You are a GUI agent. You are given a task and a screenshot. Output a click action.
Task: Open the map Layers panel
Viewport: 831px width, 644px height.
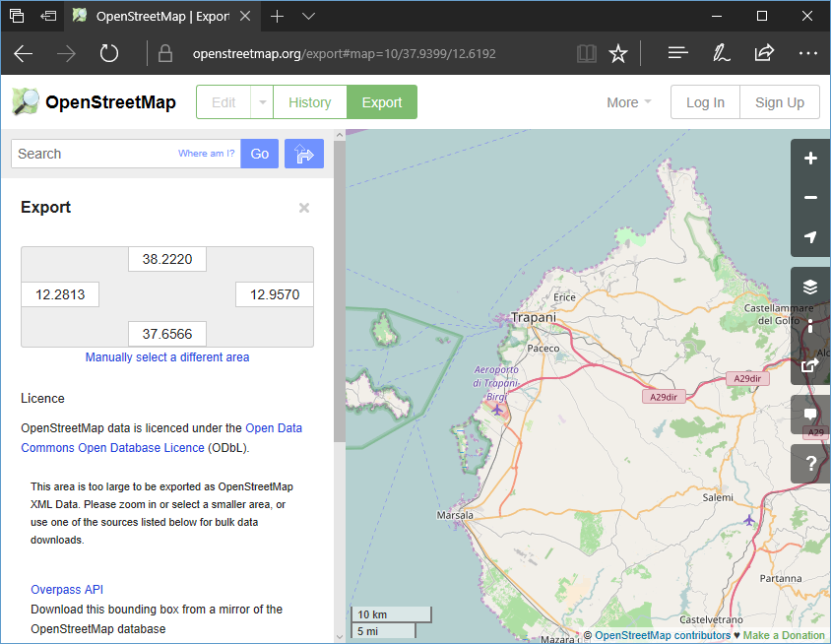coord(809,287)
